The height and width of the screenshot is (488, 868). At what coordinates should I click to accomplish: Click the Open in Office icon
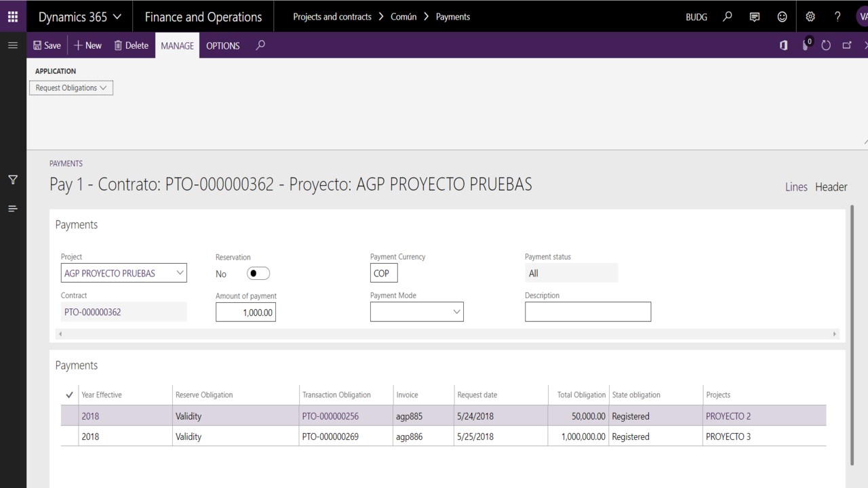pyautogui.click(x=784, y=45)
